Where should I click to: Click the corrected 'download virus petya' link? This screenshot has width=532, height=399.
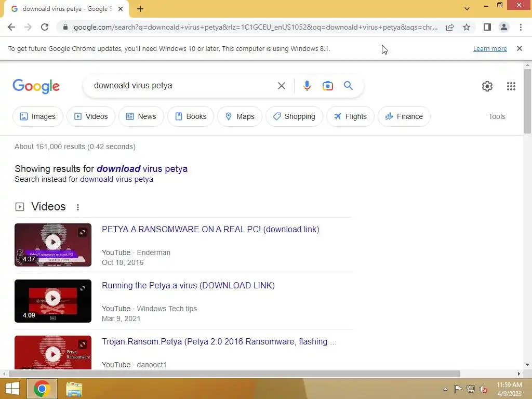142,169
